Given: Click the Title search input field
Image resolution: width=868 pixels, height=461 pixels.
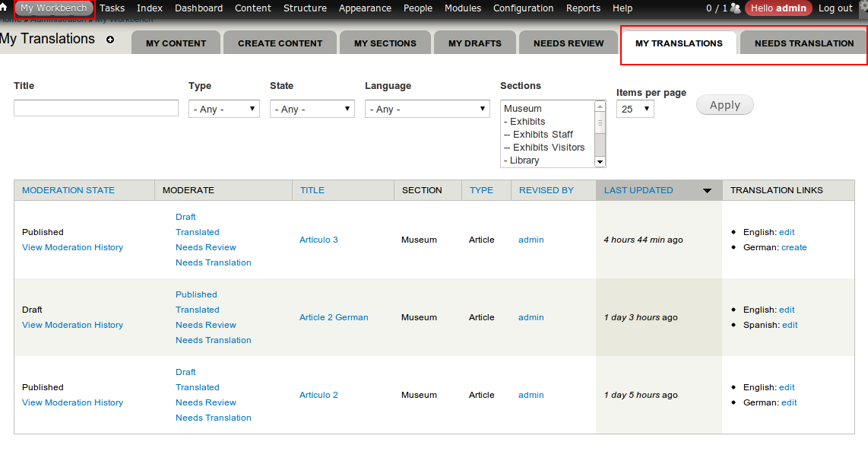Looking at the screenshot, I should pos(96,108).
